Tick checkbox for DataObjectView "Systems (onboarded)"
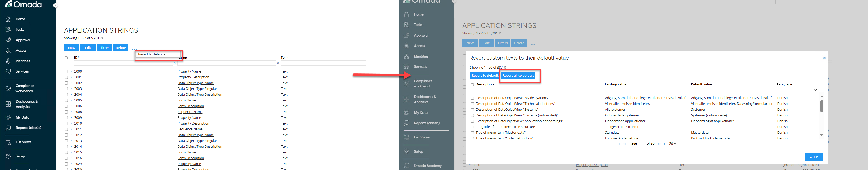The height and width of the screenshot is (170, 868). [472, 115]
